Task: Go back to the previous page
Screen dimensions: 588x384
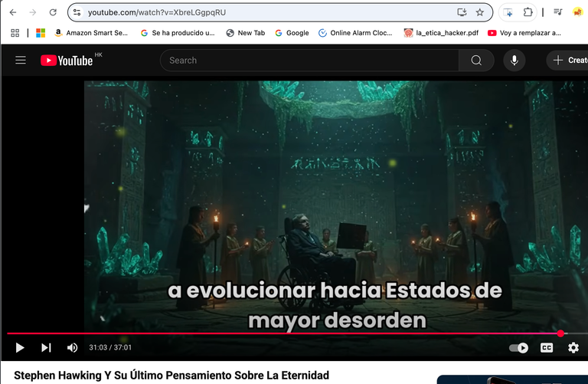Action: [13, 12]
